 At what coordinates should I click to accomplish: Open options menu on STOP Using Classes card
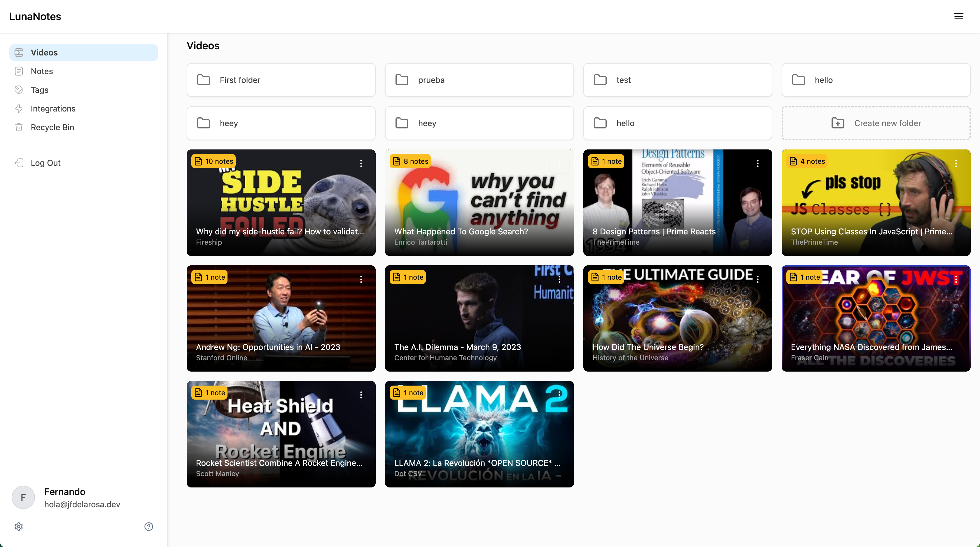956,164
